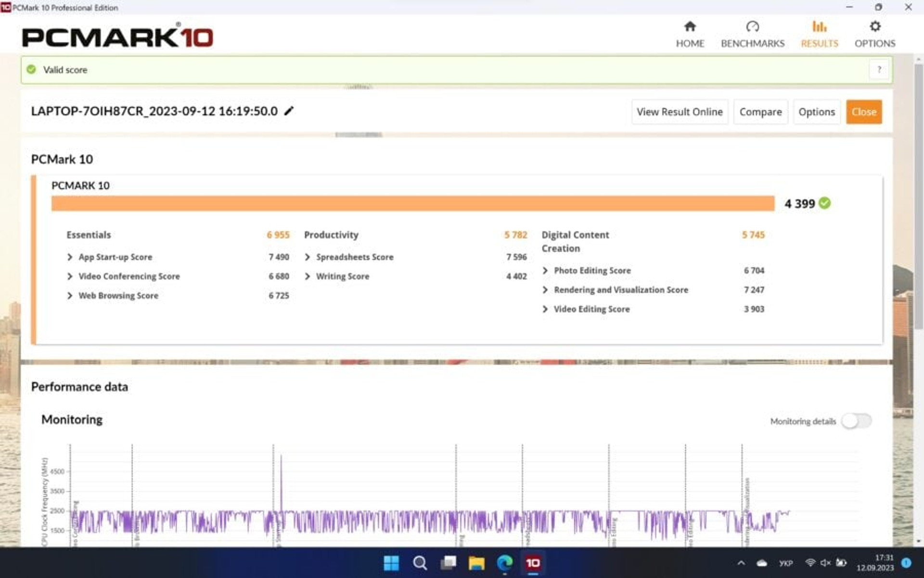Click the PCMark 10 taskbar icon
This screenshot has height=578, width=924.
[533, 563]
